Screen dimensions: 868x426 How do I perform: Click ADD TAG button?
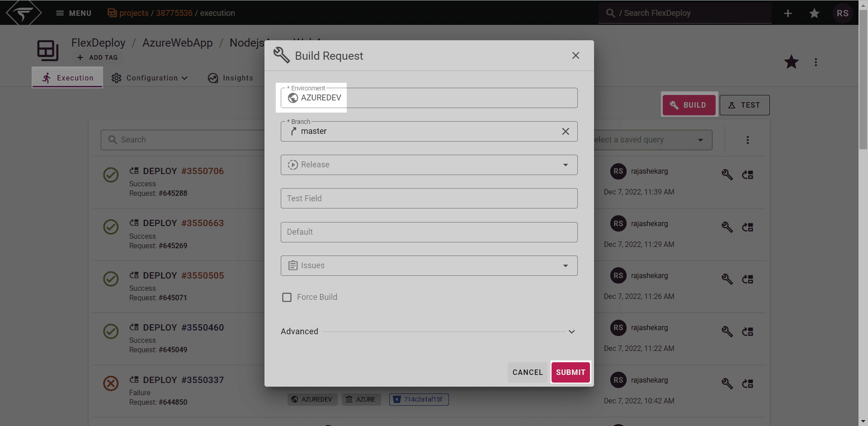tap(97, 57)
